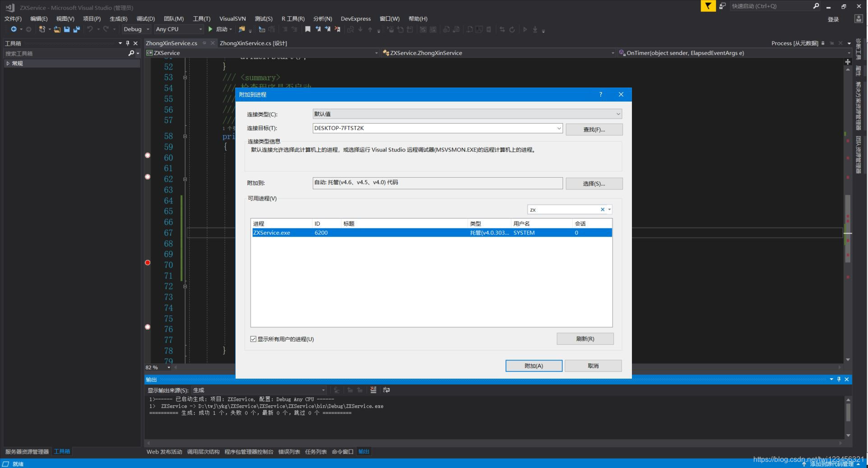The height and width of the screenshot is (468, 868).
Task: Open the Any CPU platform dropdown
Action: pyautogui.click(x=179, y=29)
